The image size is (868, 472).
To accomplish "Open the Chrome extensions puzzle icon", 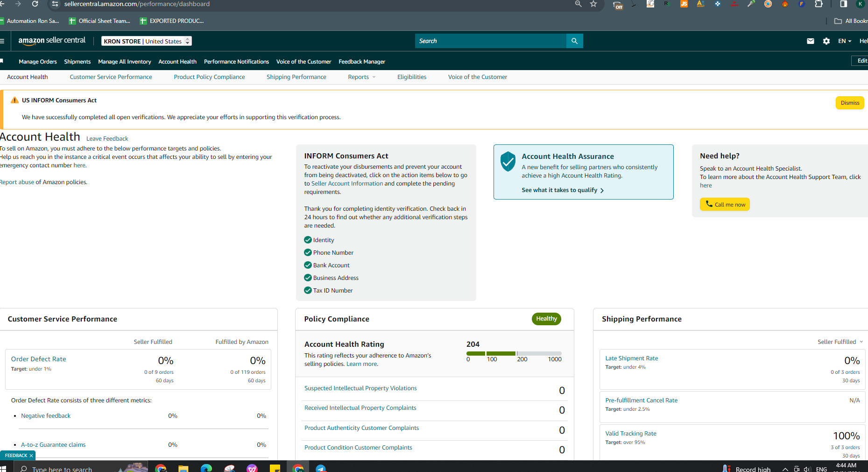I will [x=819, y=4].
